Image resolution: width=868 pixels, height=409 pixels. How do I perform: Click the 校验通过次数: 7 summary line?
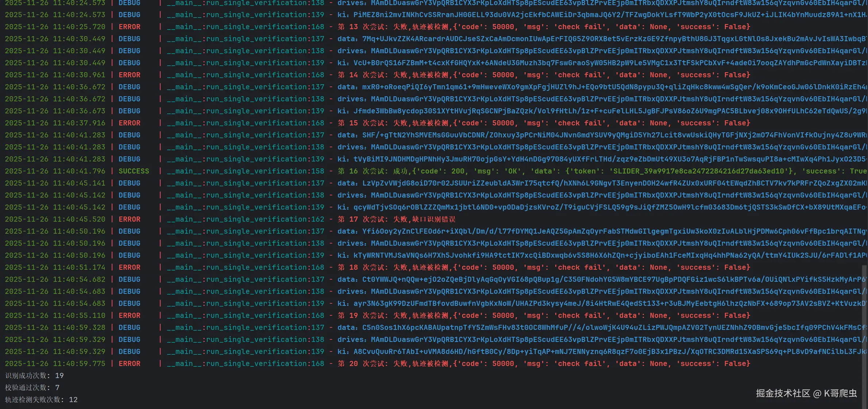(32, 387)
